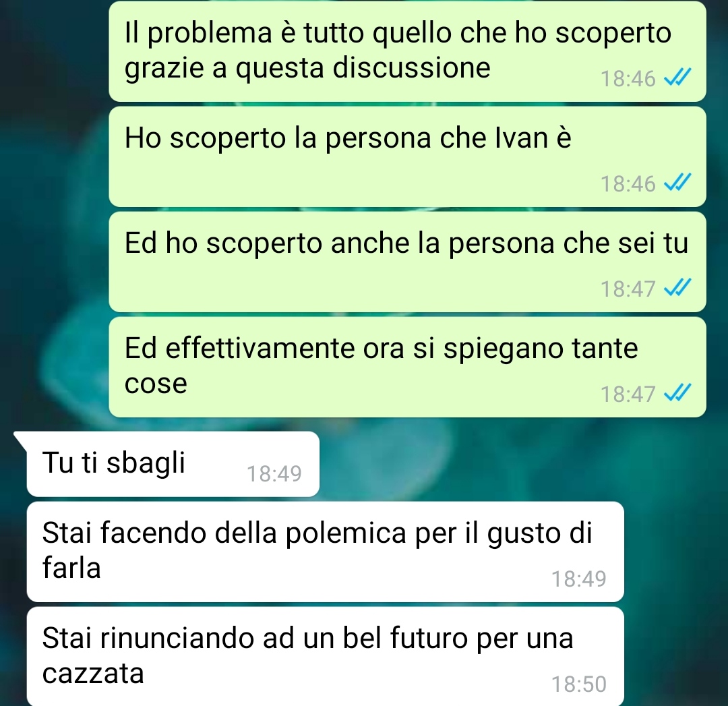Tap 18:46 timestamp of 'grazie a questa discussione' message

pyautogui.click(x=628, y=78)
